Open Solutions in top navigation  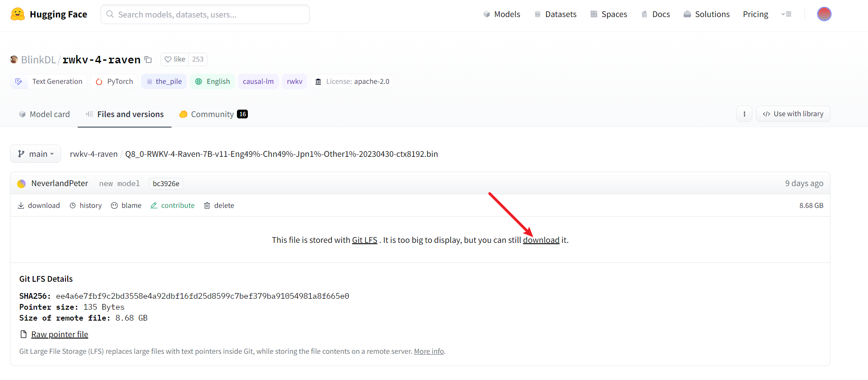(x=707, y=14)
